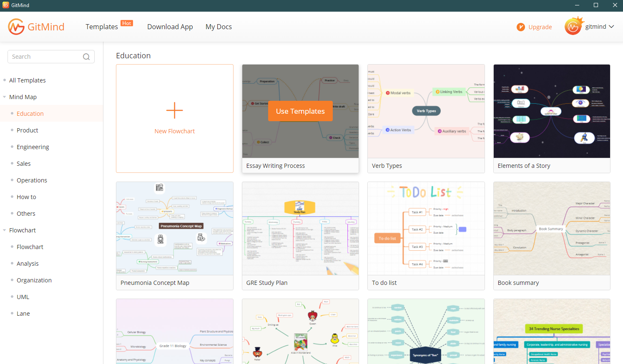Click the search magnifier icon
This screenshot has width=623, height=364.
pyautogui.click(x=86, y=57)
